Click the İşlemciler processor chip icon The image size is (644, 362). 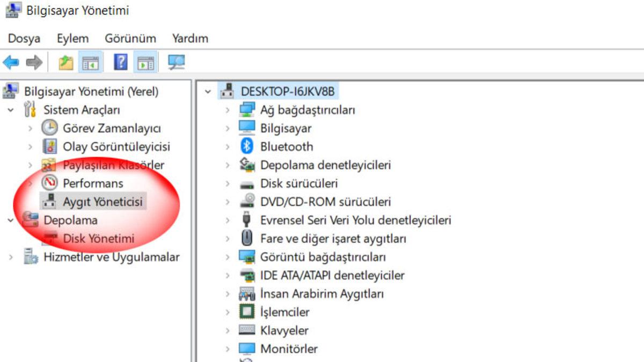pyautogui.click(x=248, y=312)
